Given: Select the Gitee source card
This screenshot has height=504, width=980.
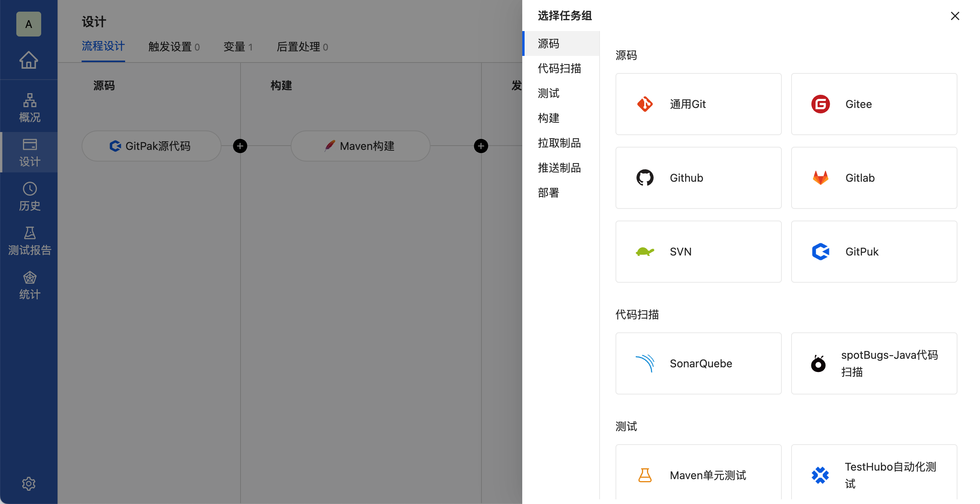Looking at the screenshot, I should [874, 104].
